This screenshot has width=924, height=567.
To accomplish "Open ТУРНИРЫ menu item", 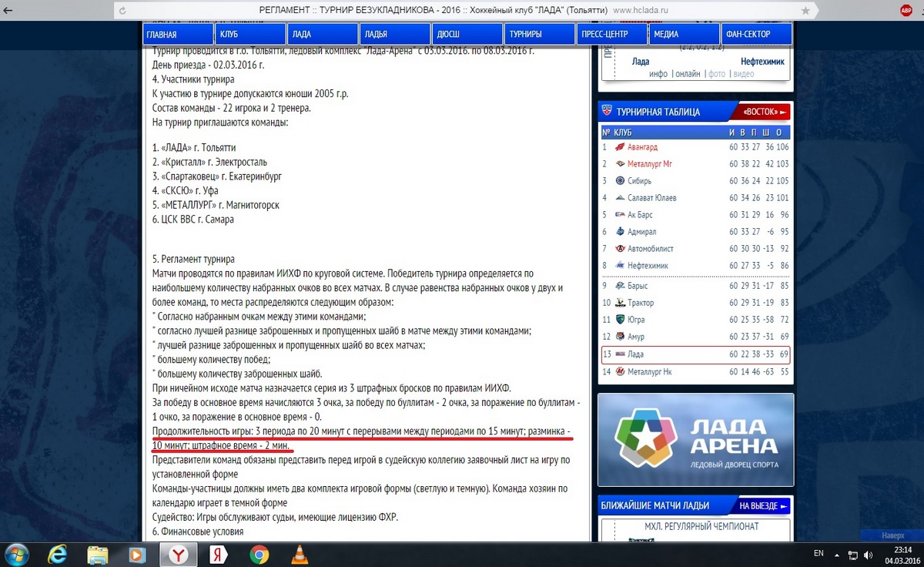I will (x=540, y=34).
